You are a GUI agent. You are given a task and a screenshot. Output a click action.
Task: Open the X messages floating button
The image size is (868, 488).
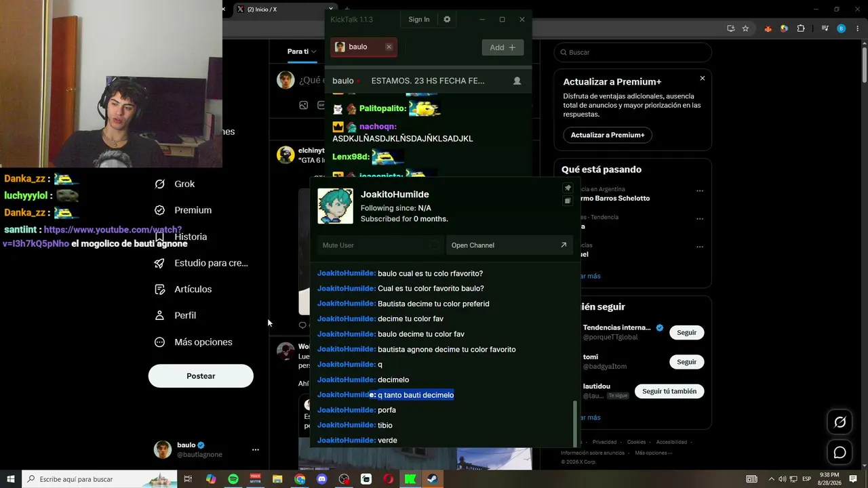[840, 452]
